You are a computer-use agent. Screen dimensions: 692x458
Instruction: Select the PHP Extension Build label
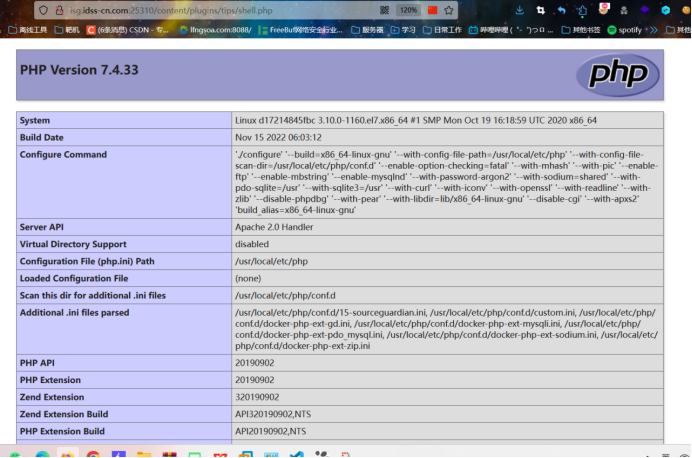point(62,431)
